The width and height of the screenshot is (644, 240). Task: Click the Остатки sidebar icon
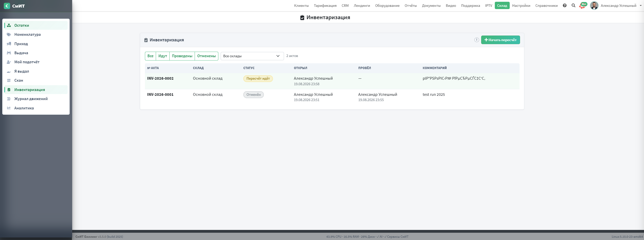[x=9, y=25]
